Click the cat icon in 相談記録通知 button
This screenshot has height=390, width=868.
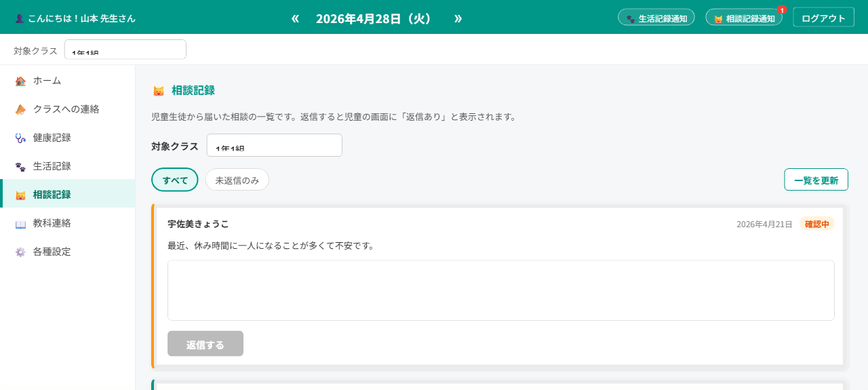click(718, 19)
